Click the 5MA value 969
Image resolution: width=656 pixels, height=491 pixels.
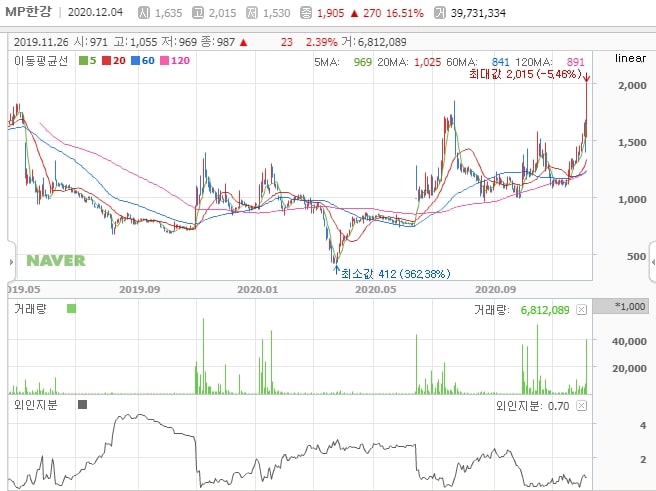362,62
